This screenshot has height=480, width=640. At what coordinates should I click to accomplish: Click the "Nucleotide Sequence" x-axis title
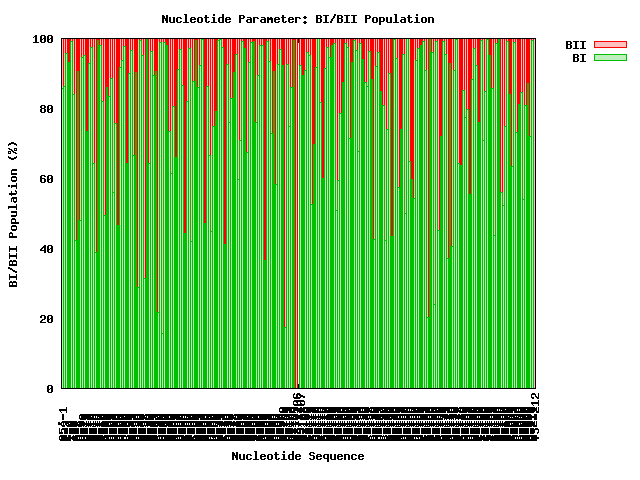click(x=297, y=456)
